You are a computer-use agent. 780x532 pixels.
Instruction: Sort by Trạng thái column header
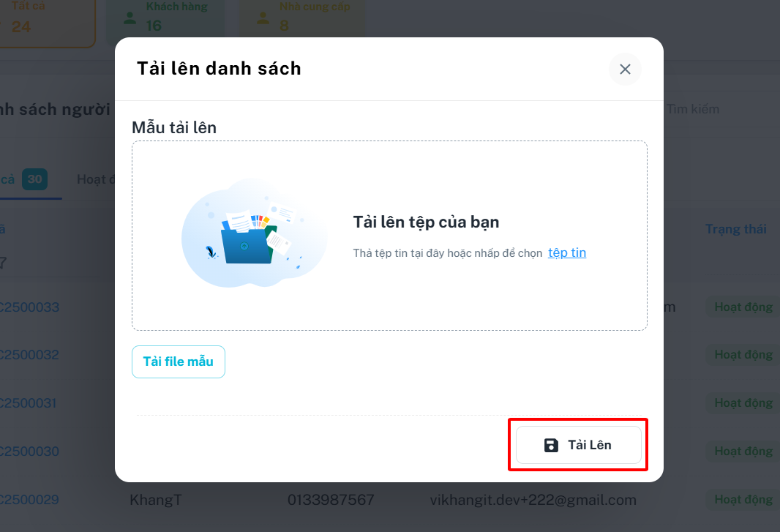735,229
